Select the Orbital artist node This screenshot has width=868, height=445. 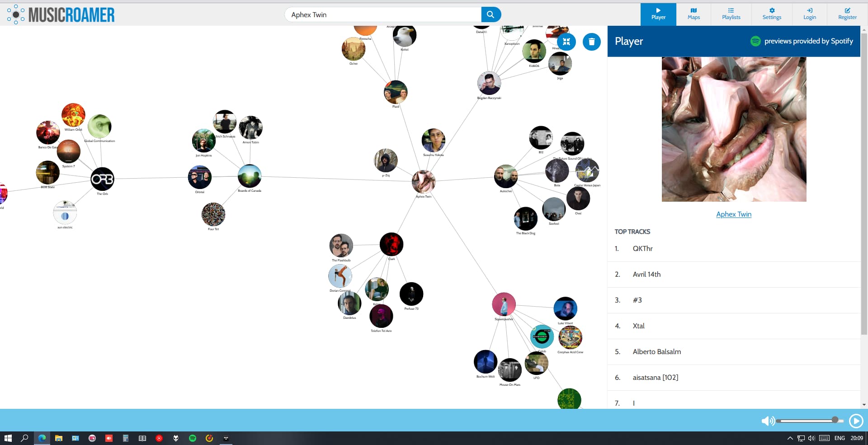point(200,177)
